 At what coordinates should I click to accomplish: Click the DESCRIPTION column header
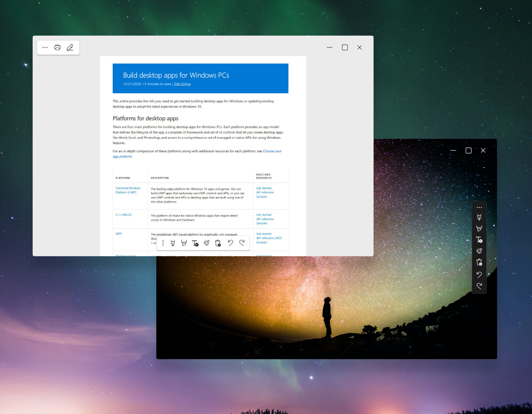160,178
